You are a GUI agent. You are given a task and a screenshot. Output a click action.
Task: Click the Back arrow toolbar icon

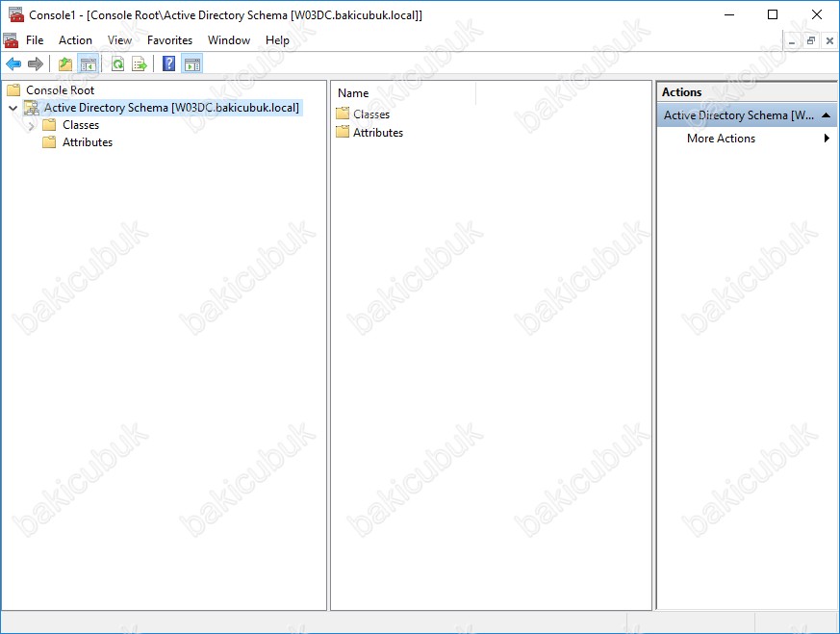point(13,64)
